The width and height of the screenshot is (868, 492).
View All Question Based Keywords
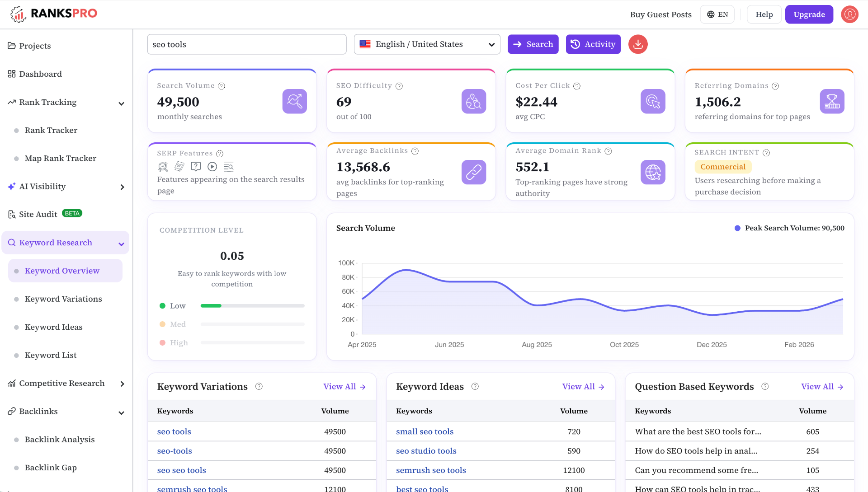pos(822,387)
